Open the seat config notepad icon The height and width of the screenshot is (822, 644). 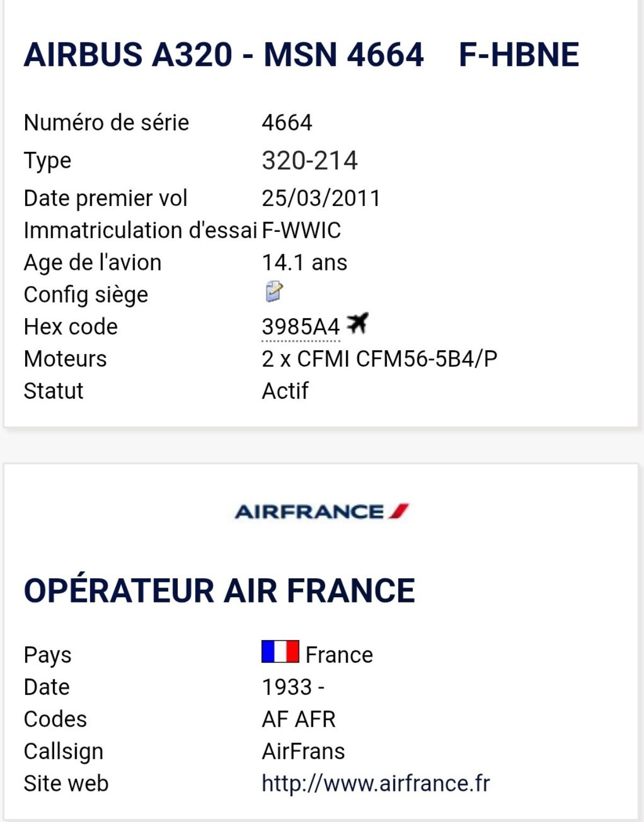tap(274, 291)
